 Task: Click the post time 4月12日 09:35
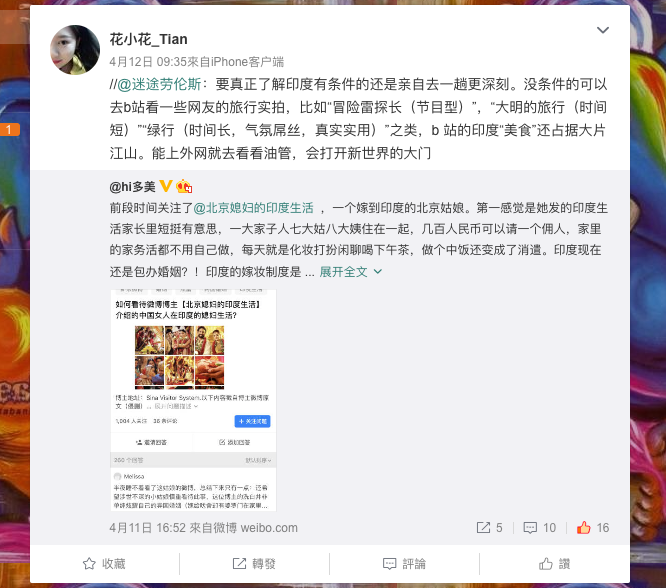coord(148,62)
